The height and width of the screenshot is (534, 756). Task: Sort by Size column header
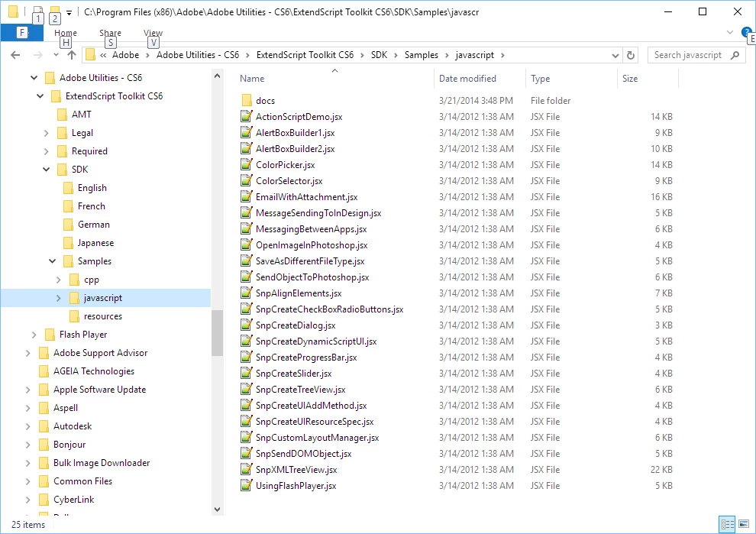[x=630, y=78]
